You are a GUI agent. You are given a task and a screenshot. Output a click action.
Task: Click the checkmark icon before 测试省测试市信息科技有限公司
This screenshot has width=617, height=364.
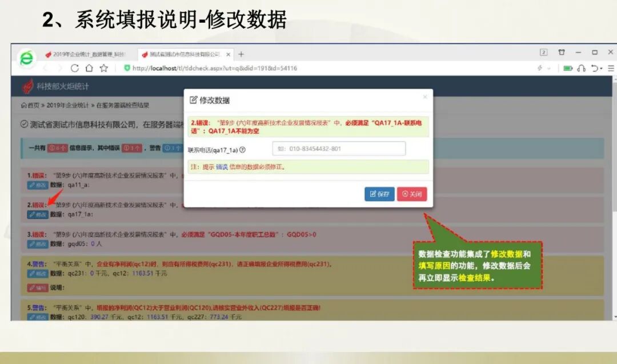pyautogui.click(x=24, y=125)
